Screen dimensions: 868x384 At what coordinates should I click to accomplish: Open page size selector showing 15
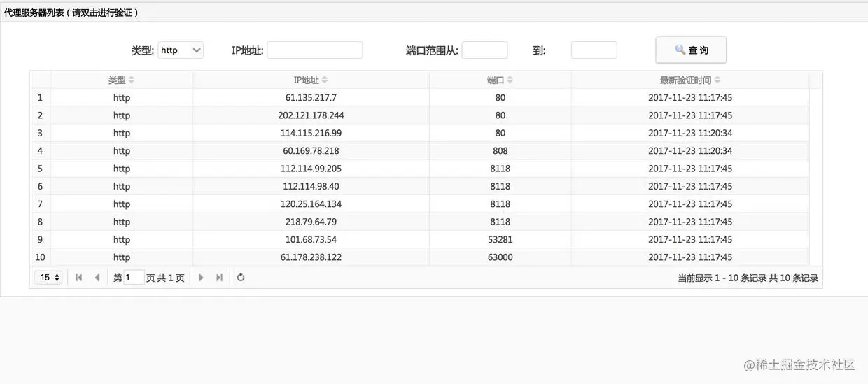[x=48, y=278]
